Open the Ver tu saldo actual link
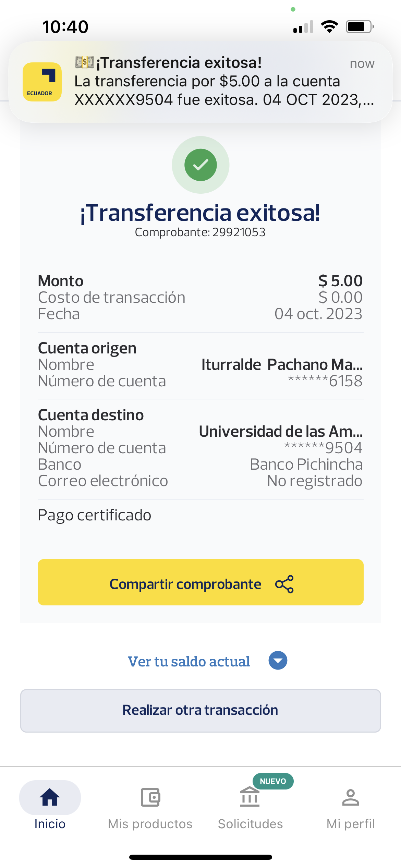This screenshot has width=401, height=868. pos(189,662)
